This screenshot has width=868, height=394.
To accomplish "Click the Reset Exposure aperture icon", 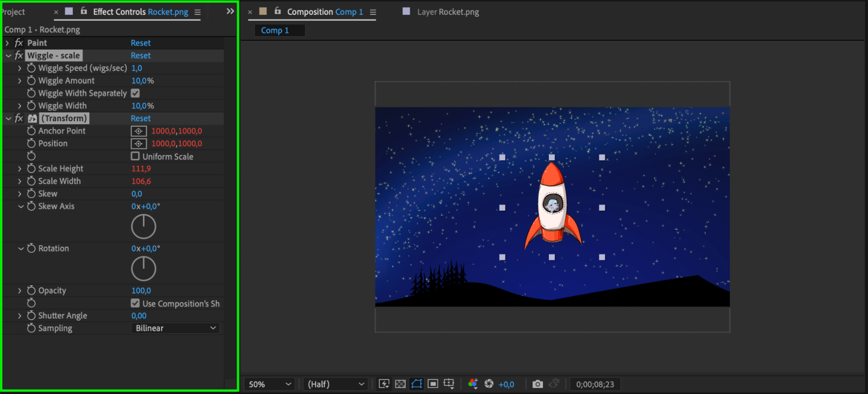I will 489,384.
